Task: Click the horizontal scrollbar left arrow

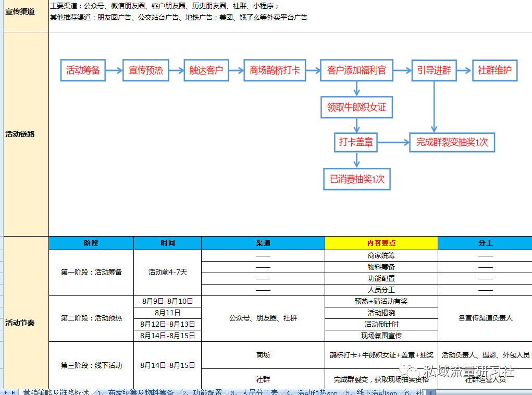Action: click(430, 392)
